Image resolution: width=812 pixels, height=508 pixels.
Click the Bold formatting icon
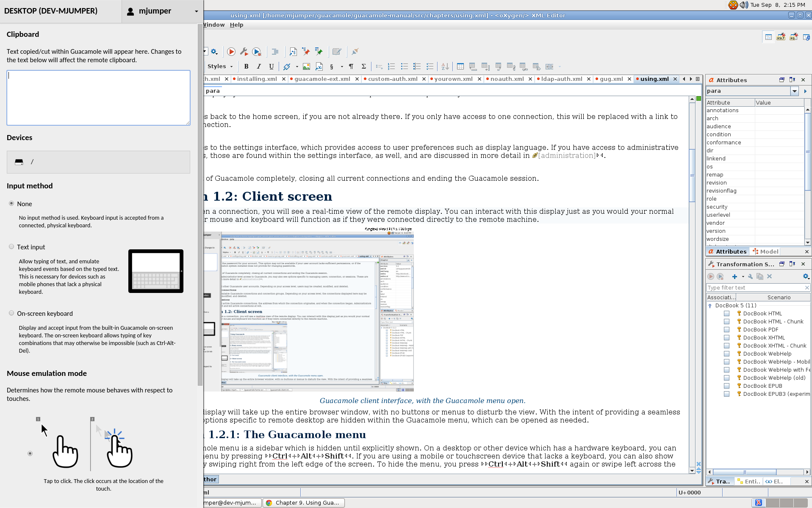point(246,66)
